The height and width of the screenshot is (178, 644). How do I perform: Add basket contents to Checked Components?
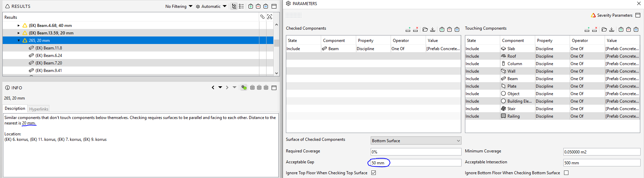[x=442, y=29]
